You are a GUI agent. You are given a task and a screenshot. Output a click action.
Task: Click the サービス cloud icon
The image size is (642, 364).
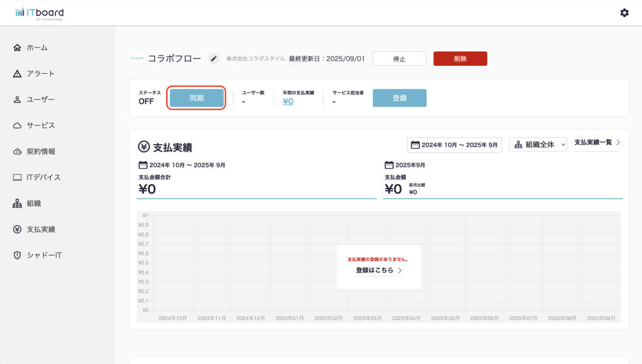tap(18, 125)
